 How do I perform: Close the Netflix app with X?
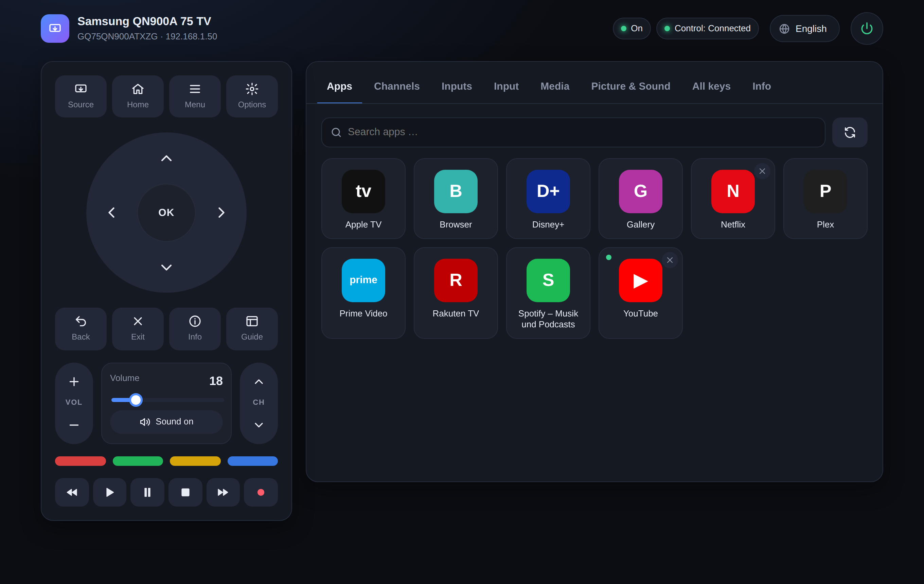(x=762, y=171)
